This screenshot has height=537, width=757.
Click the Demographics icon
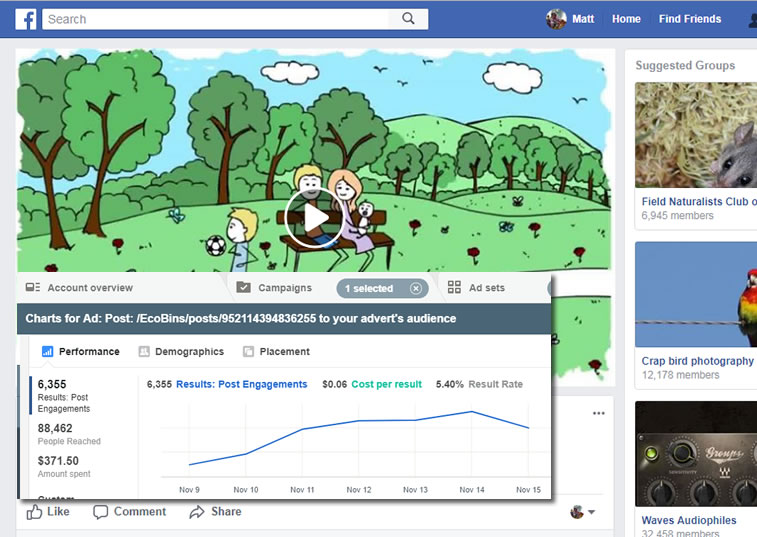coord(144,352)
